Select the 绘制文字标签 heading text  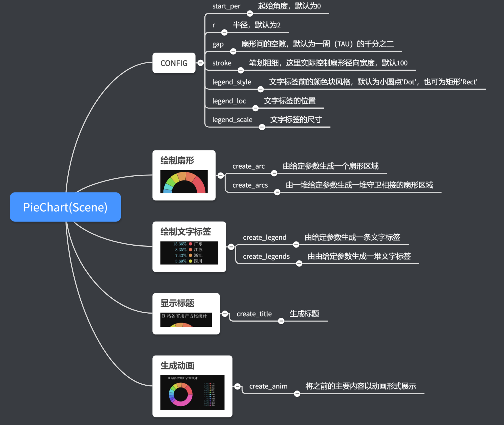coord(186,232)
